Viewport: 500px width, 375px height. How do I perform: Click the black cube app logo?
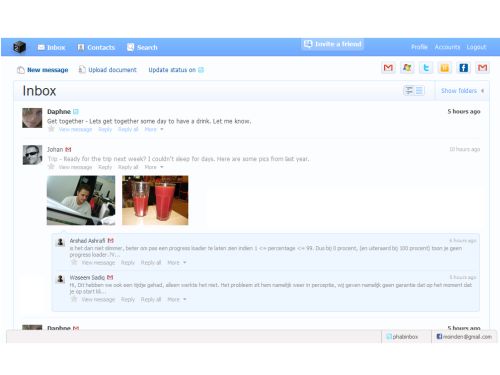[19, 47]
